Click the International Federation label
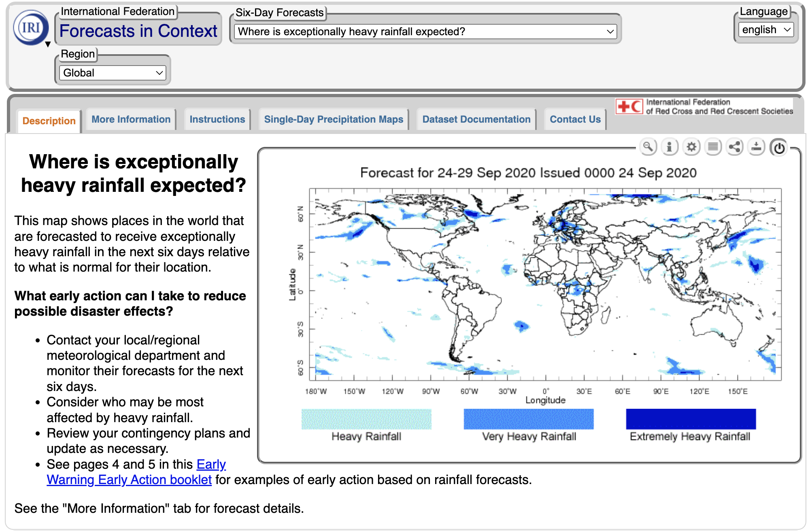This screenshot has width=812, height=531. pyautogui.click(x=117, y=11)
